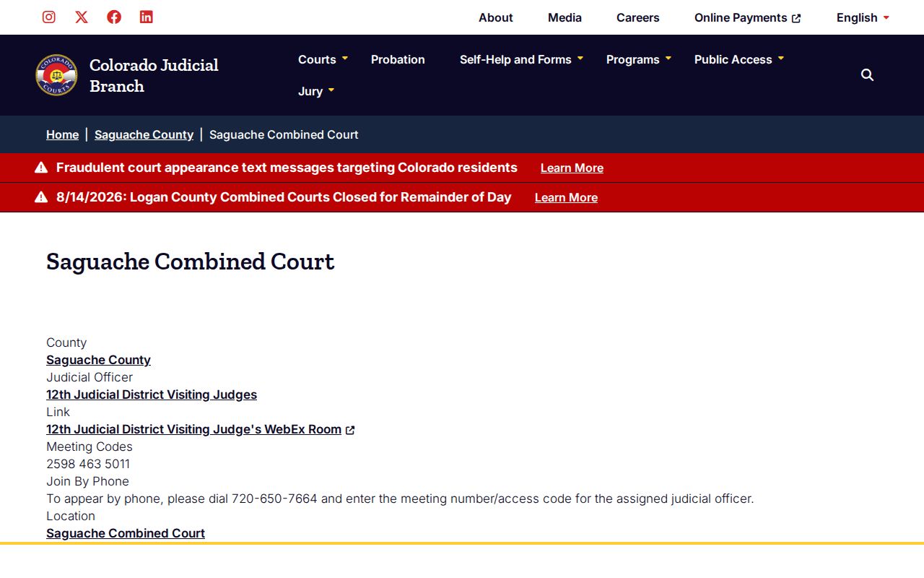Open Saguache County link under County
Viewport: 924px width, 578px height.
[x=98, y=360]
